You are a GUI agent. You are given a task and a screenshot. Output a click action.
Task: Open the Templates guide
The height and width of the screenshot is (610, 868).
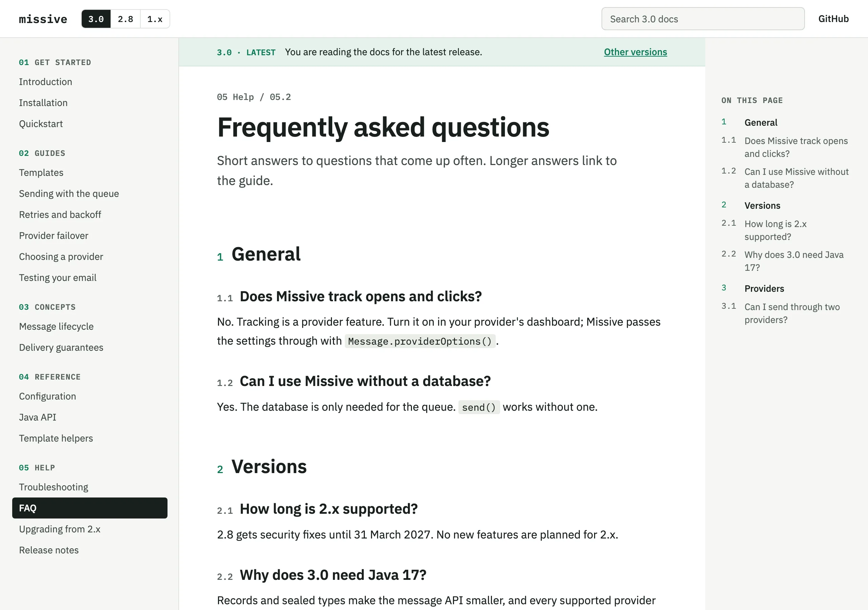point(41,172)
